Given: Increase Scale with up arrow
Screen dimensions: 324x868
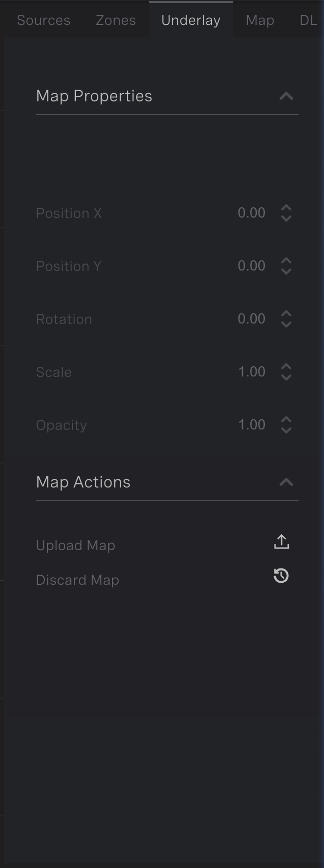Looking at the screenshot, I should (x=286, y=367).
